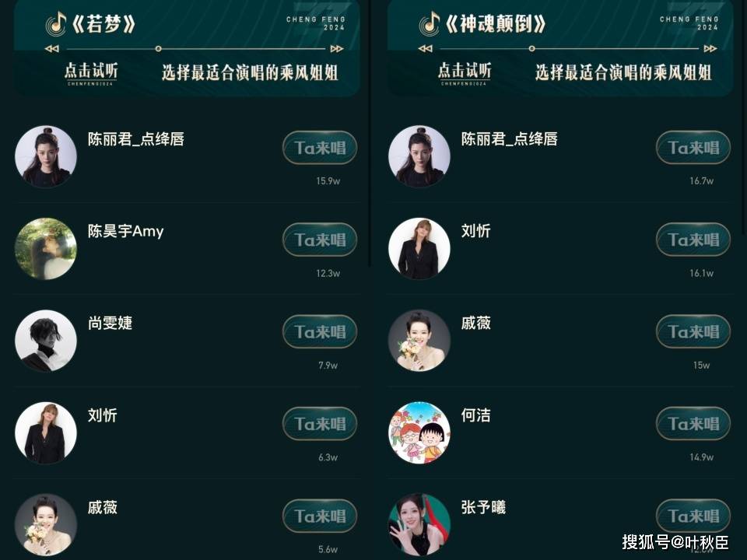The image size is (747, 560).
Task: Vote Ta来唱 for 何洁
Action: click(693, 423)
